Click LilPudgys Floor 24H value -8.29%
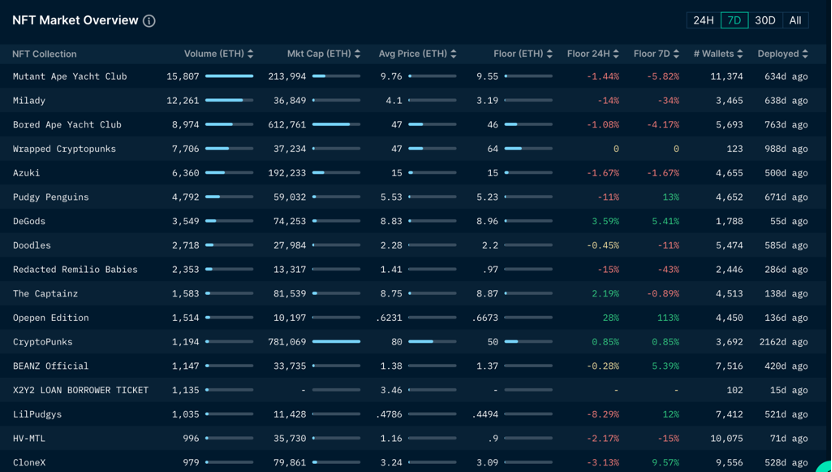 (603, 414)
